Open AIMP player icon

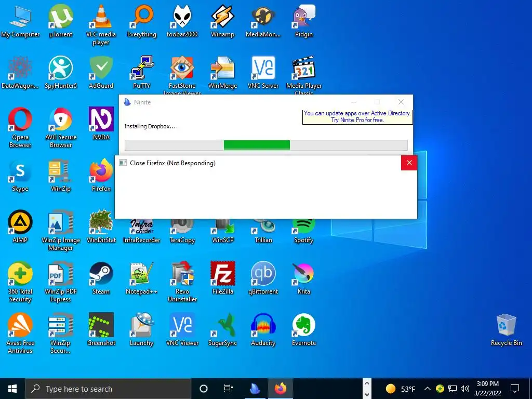point(20,227)
